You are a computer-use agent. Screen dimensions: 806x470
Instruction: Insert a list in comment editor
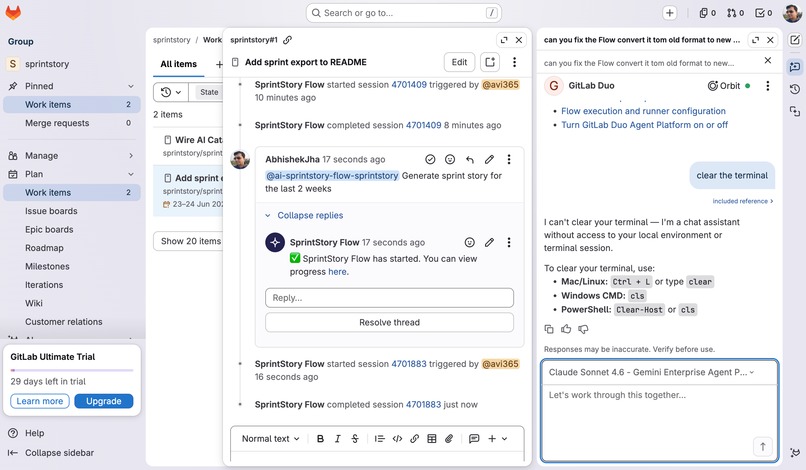tap(379, 439)
